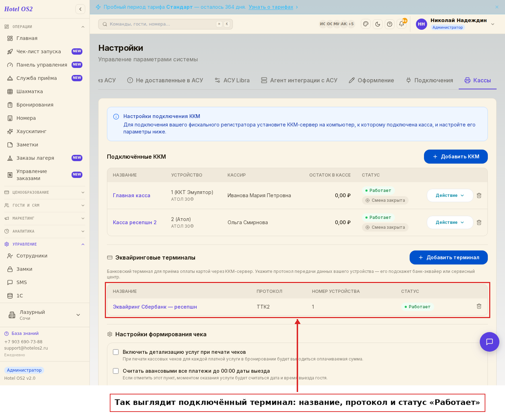This screenshot has height=420, width=505.
Task: Switch to the Оформление tab
Action: click(x=371, y=80)
